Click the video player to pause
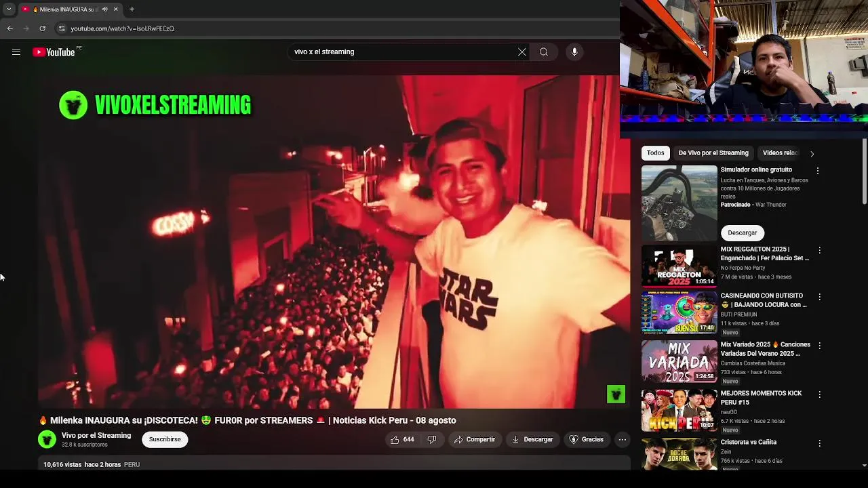Image resolution: width=868 pixels, height=488 pixels. coord(334,241)
